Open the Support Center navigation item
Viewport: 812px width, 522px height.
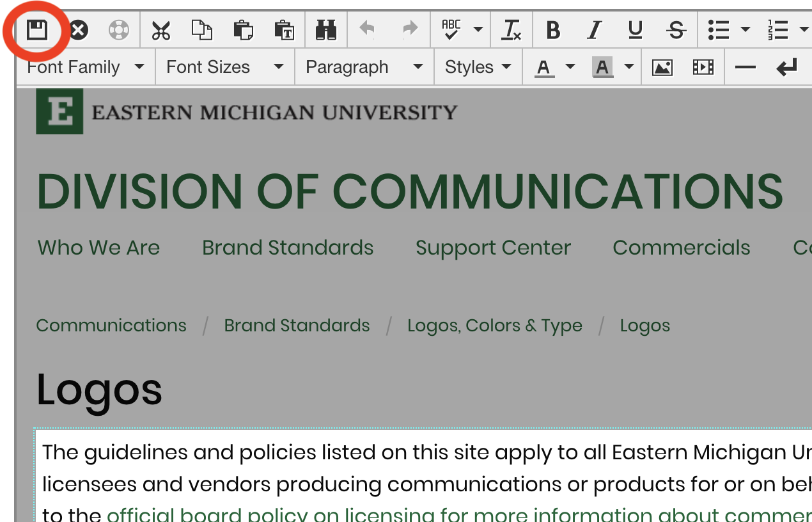click(x=493, y=248)
